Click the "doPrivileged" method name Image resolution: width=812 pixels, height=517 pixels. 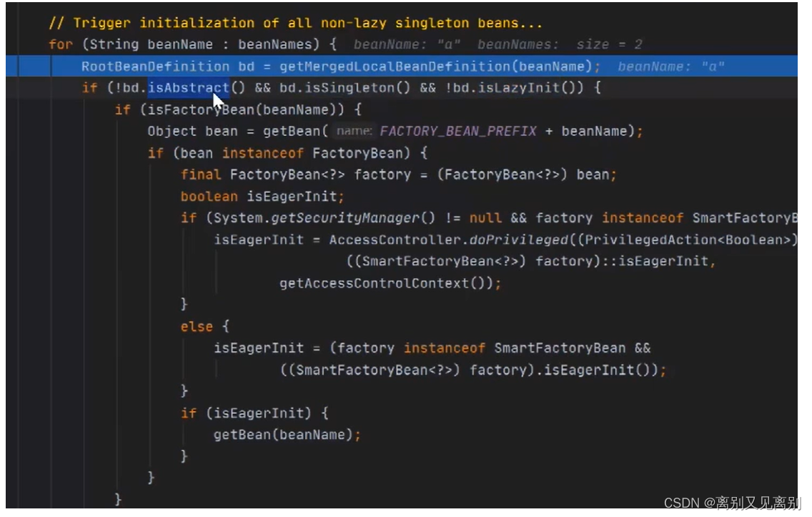519,240
